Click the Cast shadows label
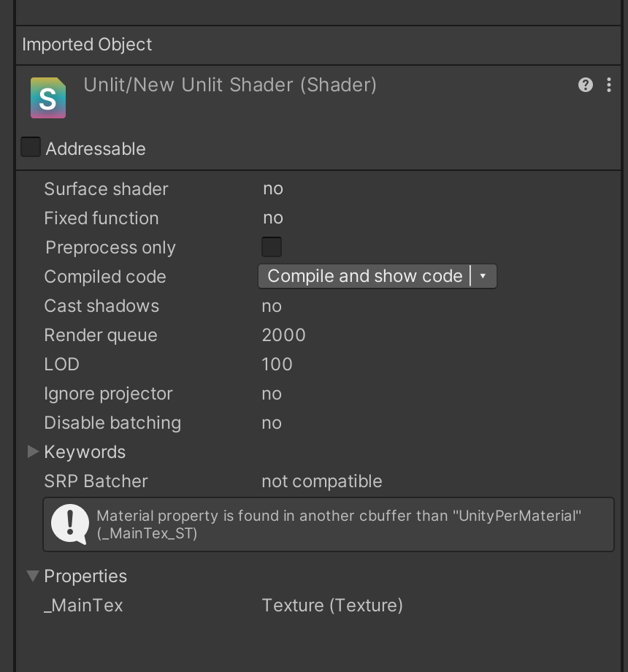Screen dimensions: 628x672 click(102, 305)
